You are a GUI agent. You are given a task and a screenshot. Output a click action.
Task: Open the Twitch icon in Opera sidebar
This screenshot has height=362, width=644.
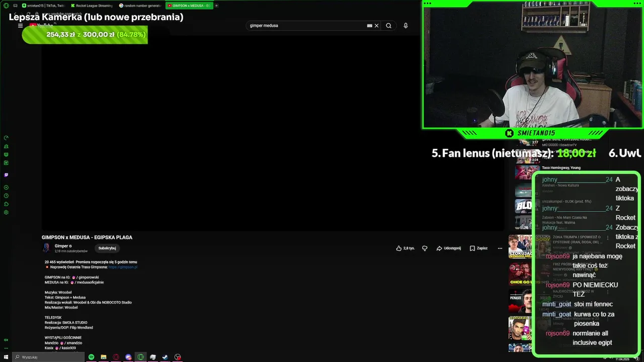6,175
